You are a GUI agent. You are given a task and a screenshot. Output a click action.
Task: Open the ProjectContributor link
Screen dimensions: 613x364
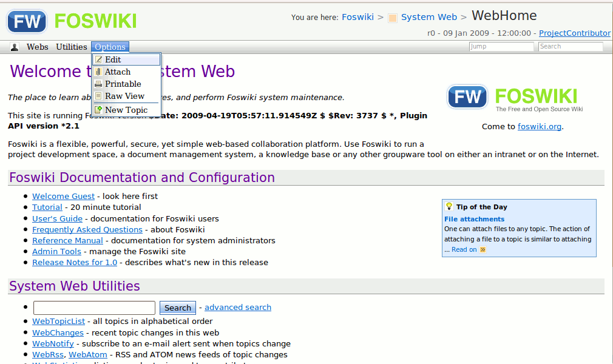coord(575,33)
